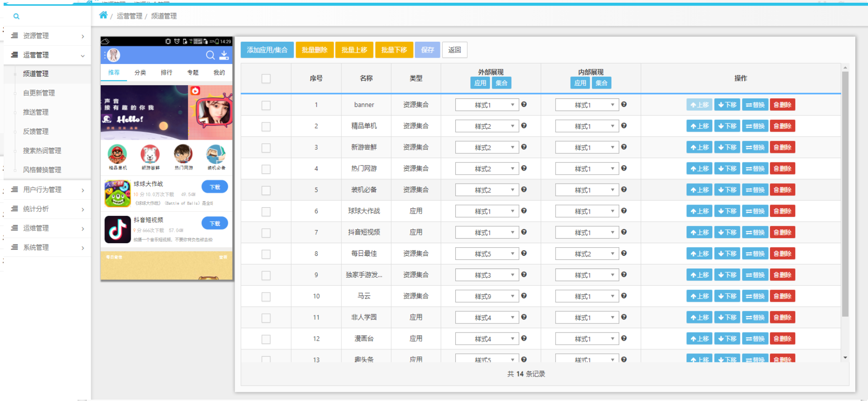This screenshot has height=401, width=868.
Task: Tick the checkbox for the banner row
Action: tap(266, 105)
